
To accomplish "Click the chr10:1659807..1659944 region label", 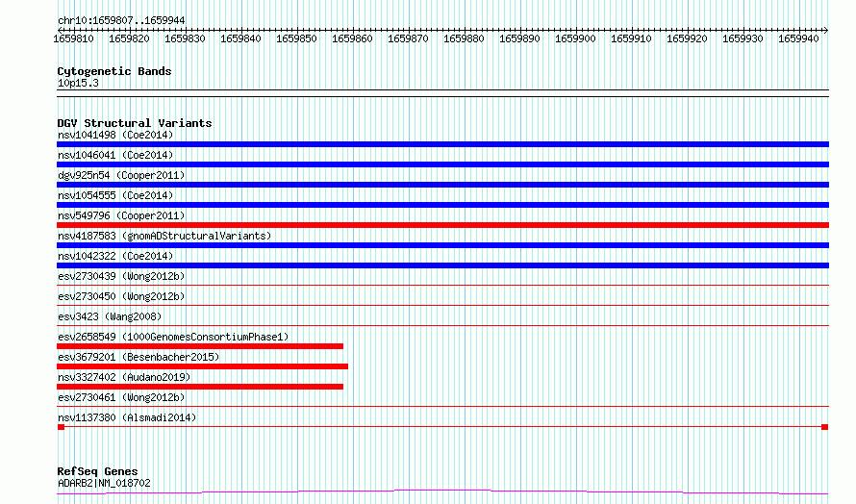I will tap(121, 21).
